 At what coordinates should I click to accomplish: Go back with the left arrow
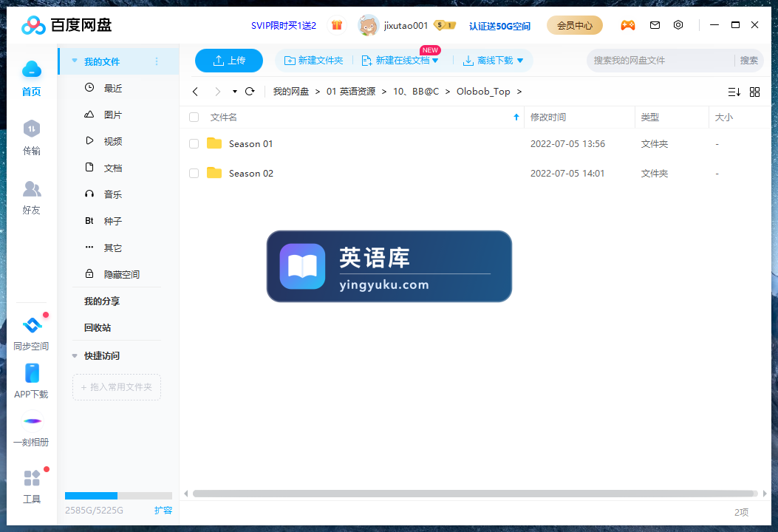click(x=195, y=92)
